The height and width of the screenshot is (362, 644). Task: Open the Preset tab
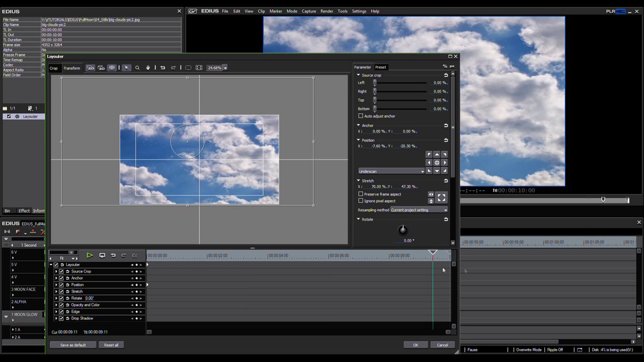pyautogui.click(x=380, y=67)
